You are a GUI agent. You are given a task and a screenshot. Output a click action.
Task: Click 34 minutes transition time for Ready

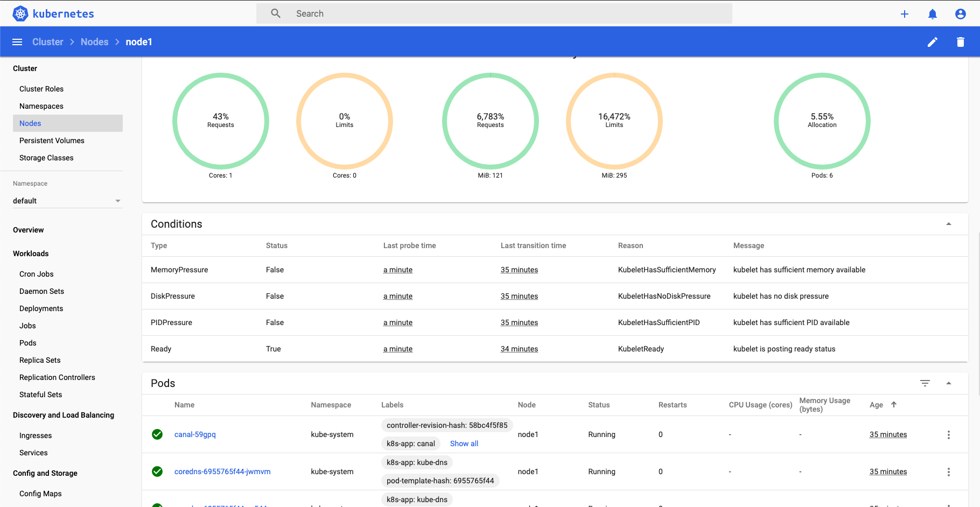tap(519, 349)
